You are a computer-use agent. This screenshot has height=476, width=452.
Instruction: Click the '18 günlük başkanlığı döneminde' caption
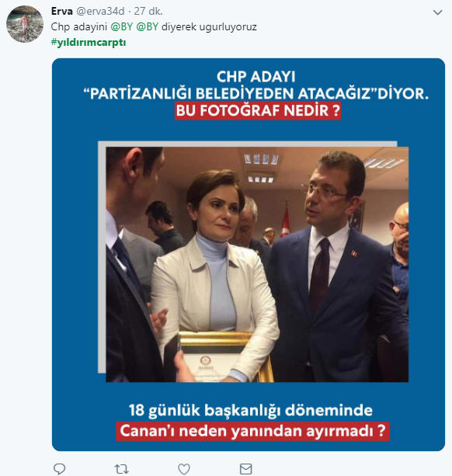(251, 411)
